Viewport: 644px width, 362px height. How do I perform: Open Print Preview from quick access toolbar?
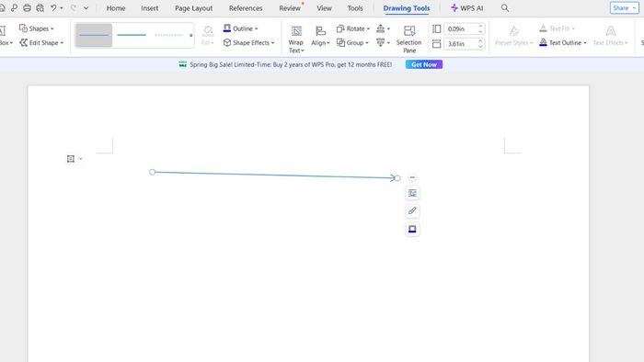coord(40,7)
